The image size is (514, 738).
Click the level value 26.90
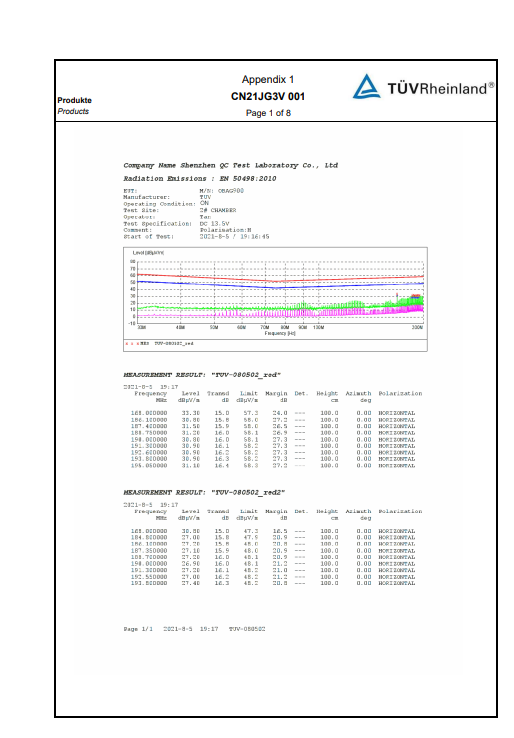pyautogui.click(x=191, y=564)
